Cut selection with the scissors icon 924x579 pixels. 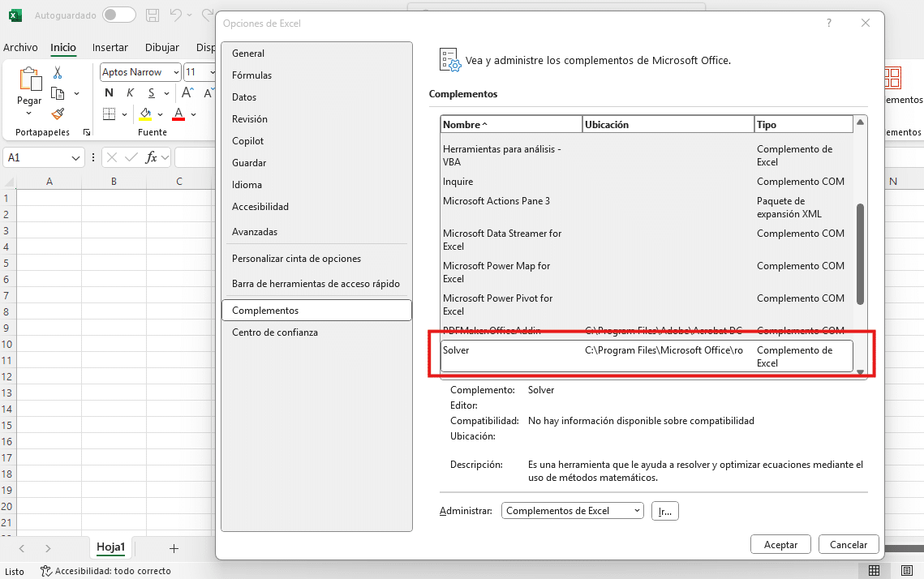[x=58, y=72]
